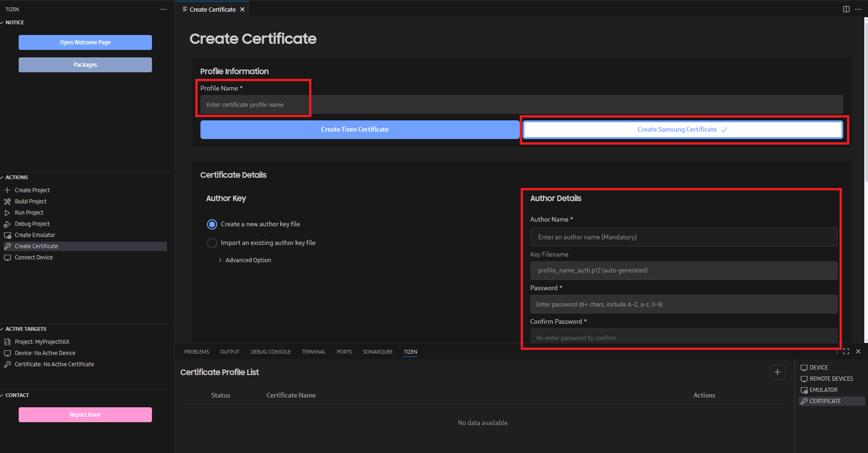Switch to the PROBLEMS tab

(196, 352)
